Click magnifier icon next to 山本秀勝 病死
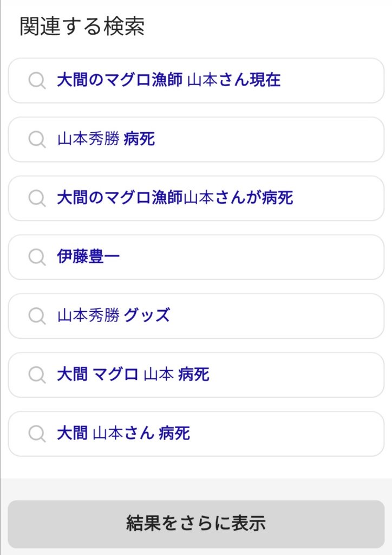The image size is (392, 555). [x=37, y=140]
